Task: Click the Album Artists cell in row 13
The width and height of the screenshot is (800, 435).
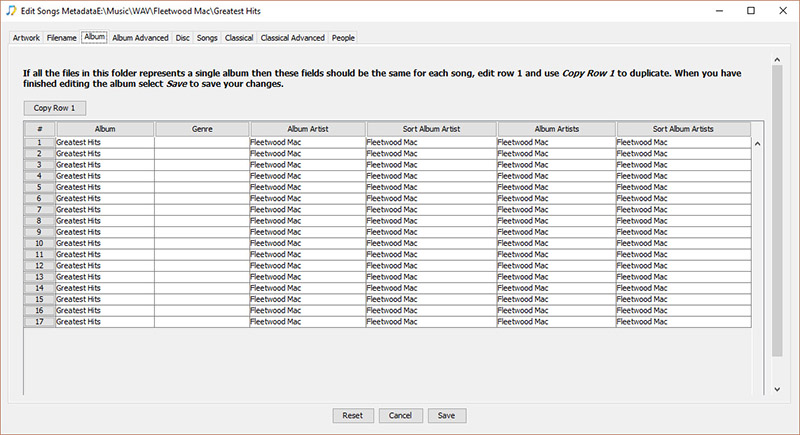Action: [557, 277]
